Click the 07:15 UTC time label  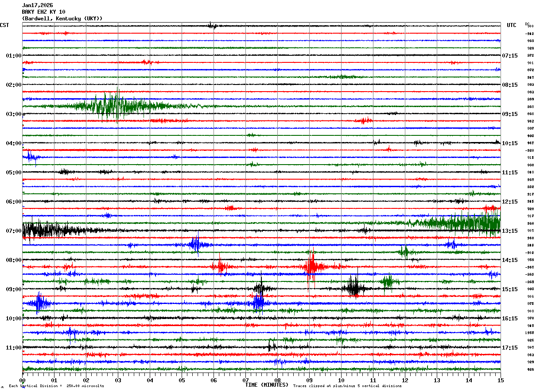pyautogui.click(x=510, y=56)
